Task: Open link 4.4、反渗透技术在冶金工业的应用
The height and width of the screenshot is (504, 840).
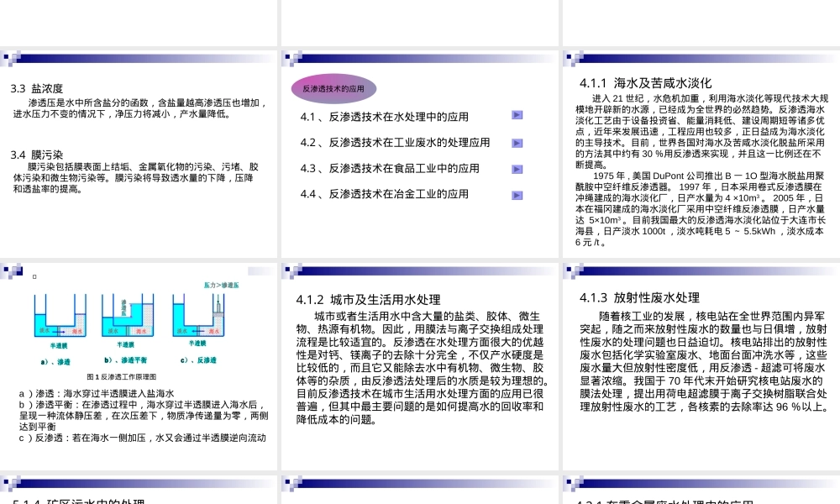Action: pos(384,194)
